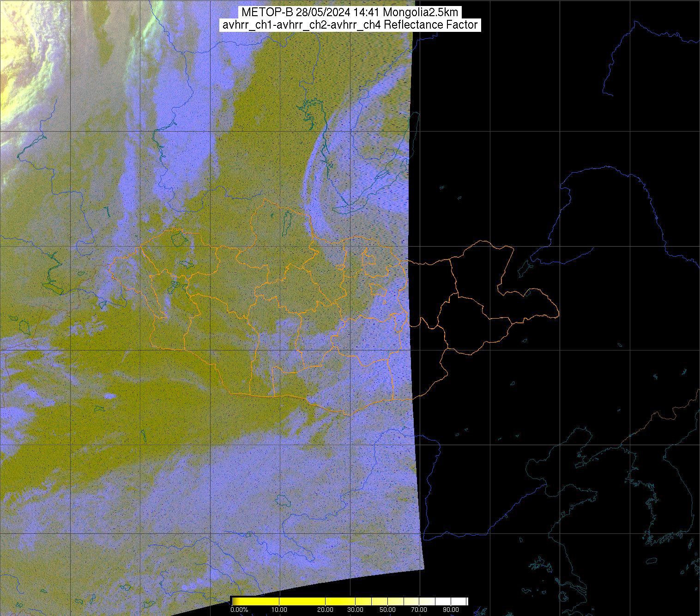Image resolution: width=700 pixels, height=616 pixels.
Task: Click the avhrr_ch1-avhrr_ch2-avhrr_ch4 Reflectance Factor caption
Action: pos(350,25)
